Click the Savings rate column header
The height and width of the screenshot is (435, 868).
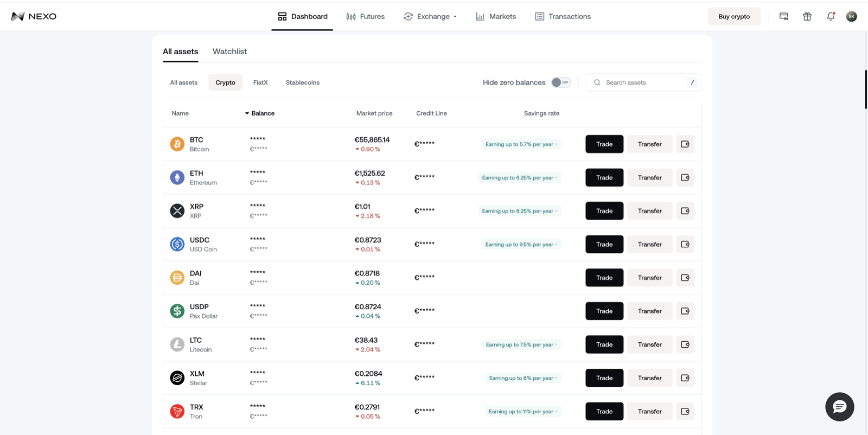coord(541,113)
